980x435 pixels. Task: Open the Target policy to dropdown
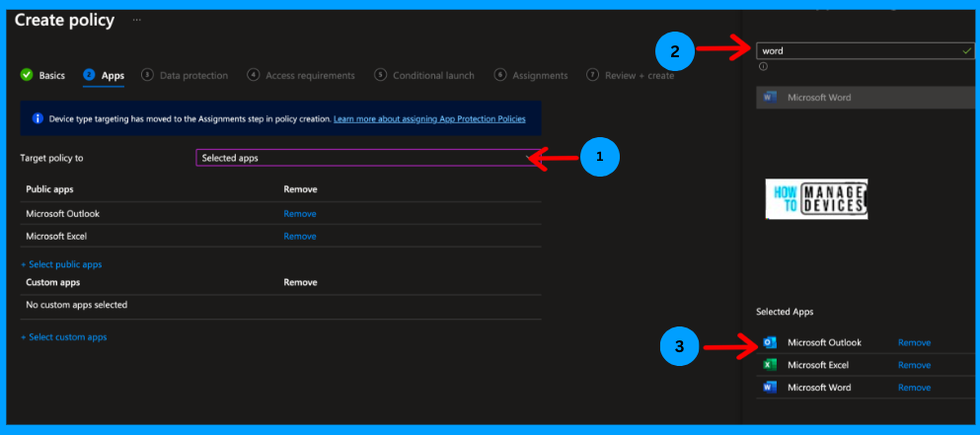[x=367, y=158]
